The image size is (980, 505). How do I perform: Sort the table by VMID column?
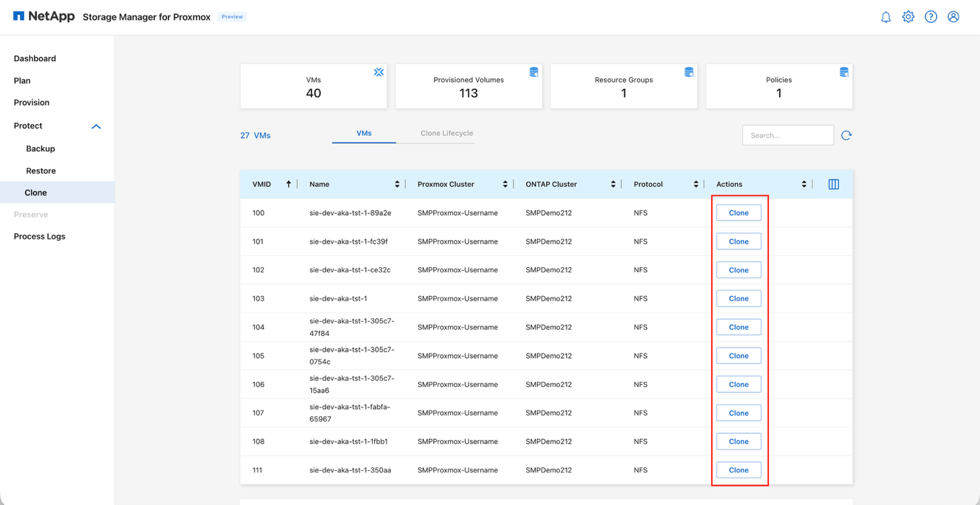click(x=288, y=183)
